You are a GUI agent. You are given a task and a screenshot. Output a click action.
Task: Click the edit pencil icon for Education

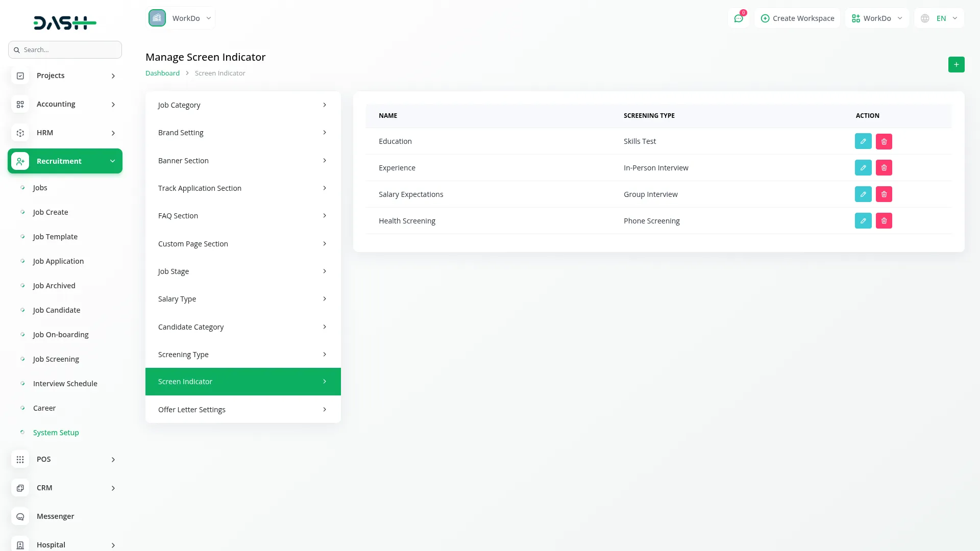click(x=863, y=141)
